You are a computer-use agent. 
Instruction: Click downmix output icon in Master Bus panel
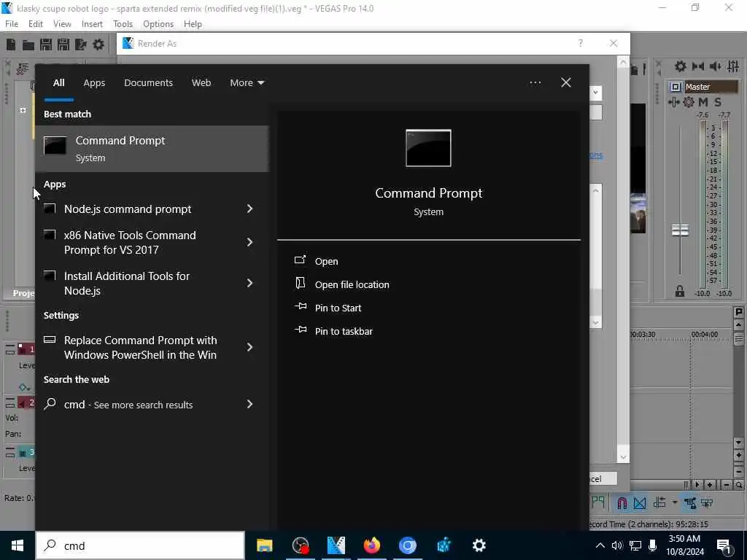[698, 66]
